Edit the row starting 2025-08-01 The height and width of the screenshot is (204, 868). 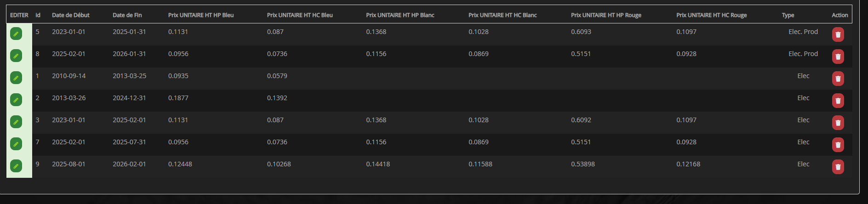[16, 166]
